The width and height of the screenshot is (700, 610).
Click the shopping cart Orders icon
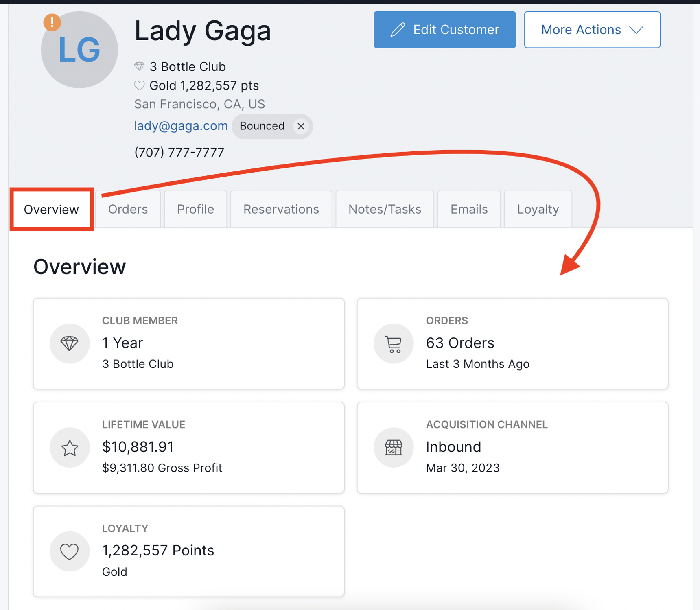(x=394, y=343)
